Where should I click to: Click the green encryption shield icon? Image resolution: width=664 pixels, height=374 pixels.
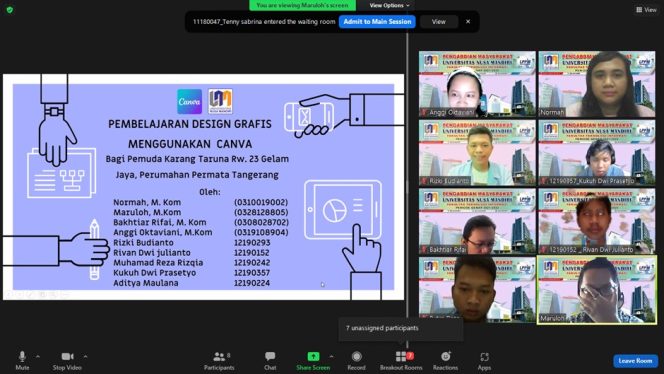point(10,10)
